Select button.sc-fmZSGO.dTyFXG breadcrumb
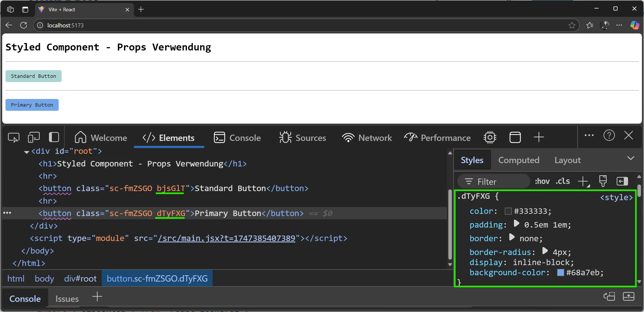The height and width of the screenshot is (312, 644). click(x=157, y=279)
